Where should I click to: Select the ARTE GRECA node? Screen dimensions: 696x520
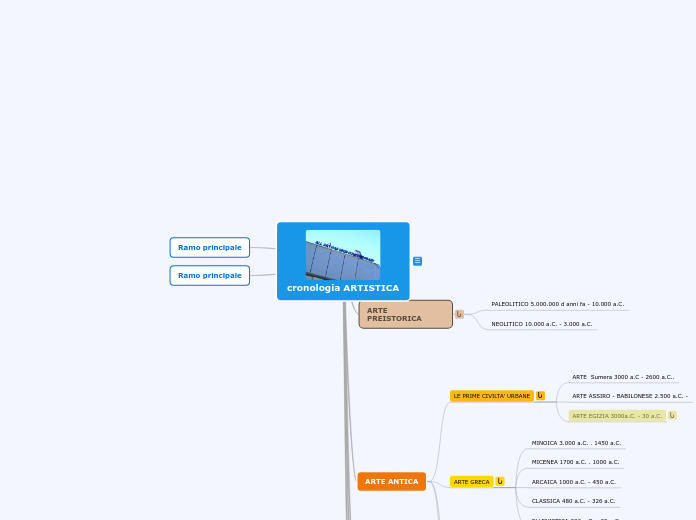click(471, 482)
